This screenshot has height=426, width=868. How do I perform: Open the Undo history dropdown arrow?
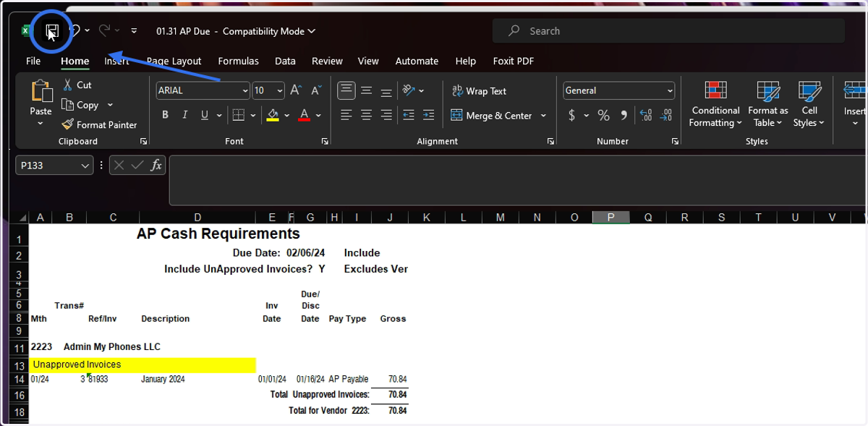87,30
